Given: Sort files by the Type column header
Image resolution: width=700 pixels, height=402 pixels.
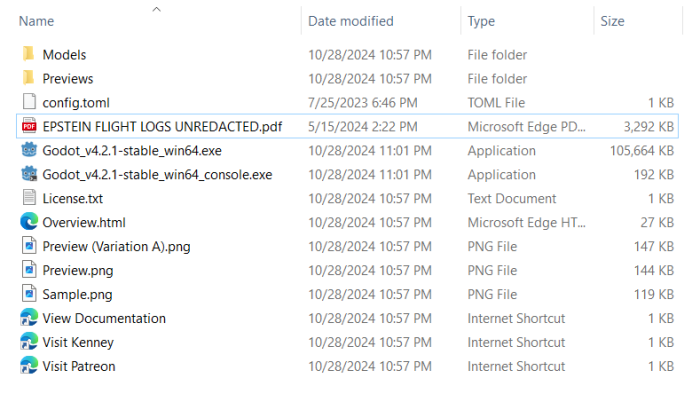Looking at the screenshot, I should point(481,21).
